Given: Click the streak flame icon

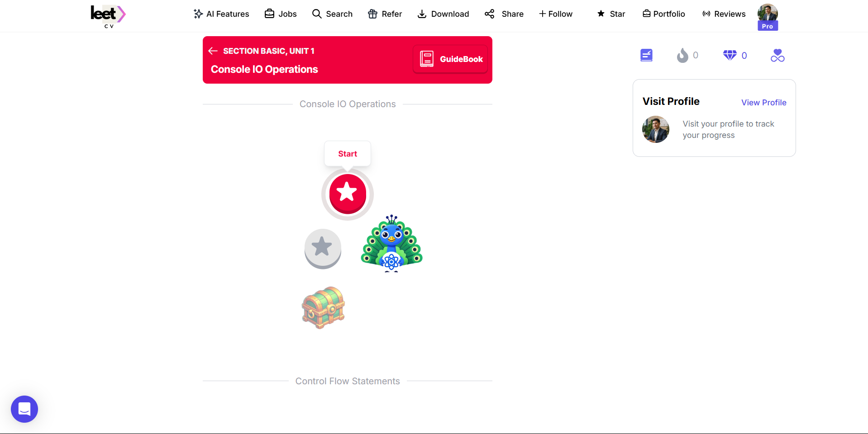Looking at the screenshot, I should pyautogui.click(x=682, y=56).
